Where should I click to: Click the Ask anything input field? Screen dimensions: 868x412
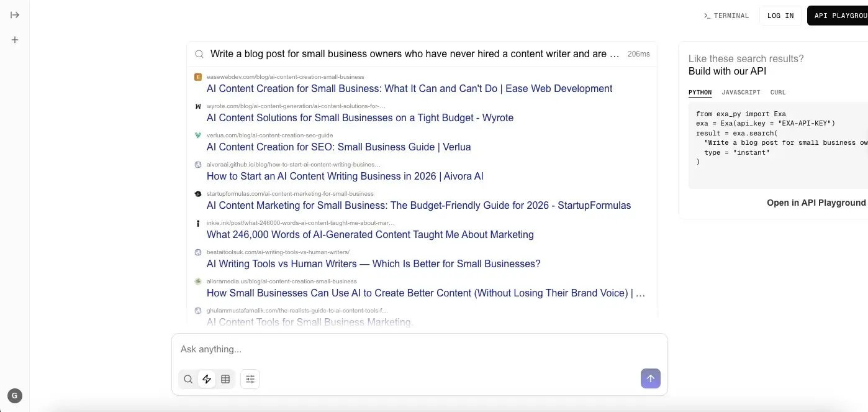[x=419, y=350]
